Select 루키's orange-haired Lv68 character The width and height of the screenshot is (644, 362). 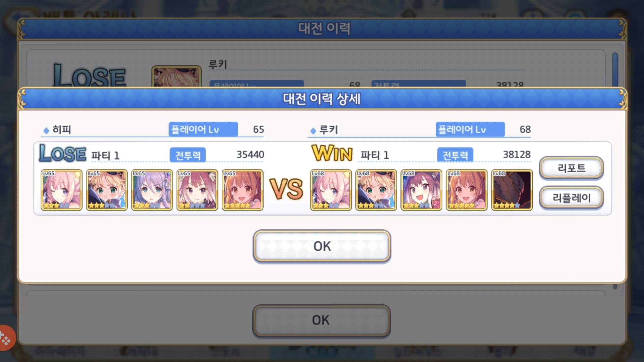pyautogui.click(x=467, y=190)
